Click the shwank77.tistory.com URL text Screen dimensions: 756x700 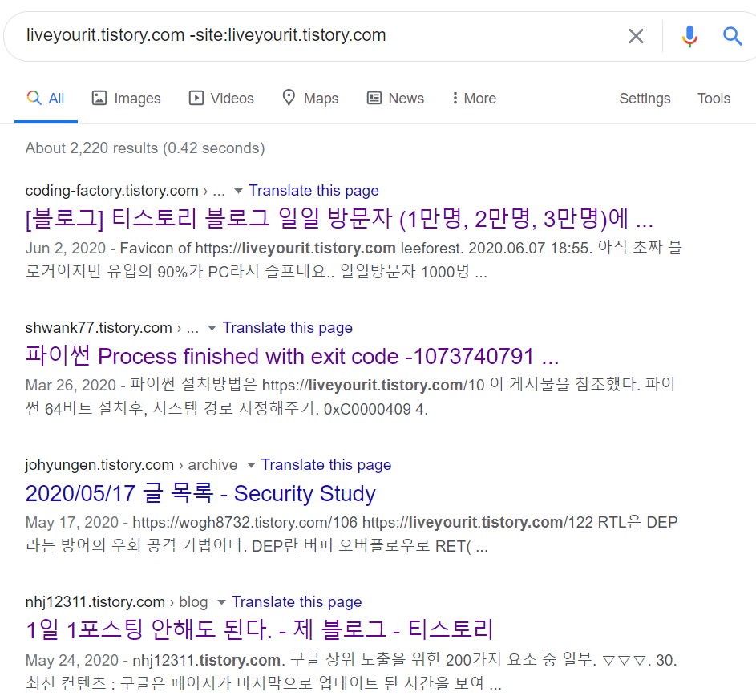(x=99, y=328)
